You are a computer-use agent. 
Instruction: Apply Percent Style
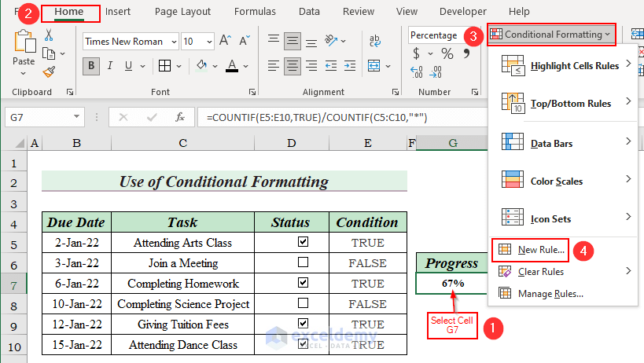[x=447, y=53]
